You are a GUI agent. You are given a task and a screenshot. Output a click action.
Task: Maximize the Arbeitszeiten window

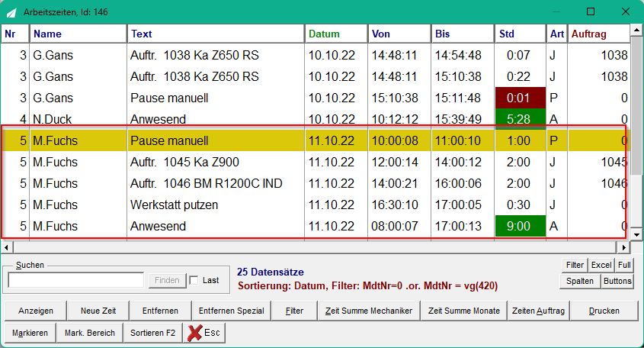pos(591,11)
